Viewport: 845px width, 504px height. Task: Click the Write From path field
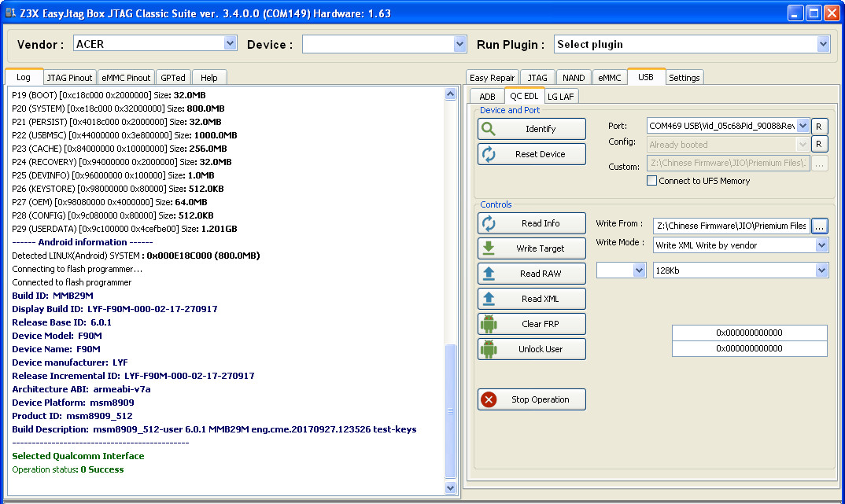(x=731, y=226)
